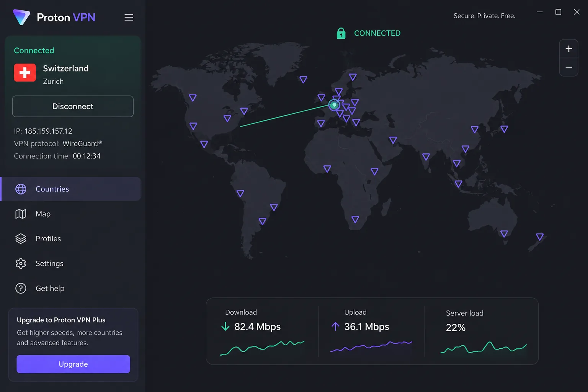The image size is (588, 392).
Task: Minimize the Proton VPN window
Action: [x=540, y=12]
